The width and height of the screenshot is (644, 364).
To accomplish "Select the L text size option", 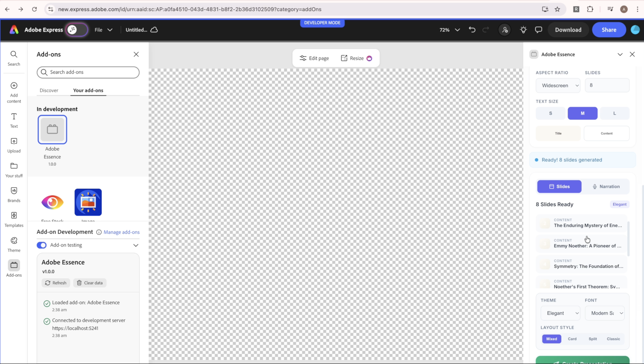I will click(614, 113).
